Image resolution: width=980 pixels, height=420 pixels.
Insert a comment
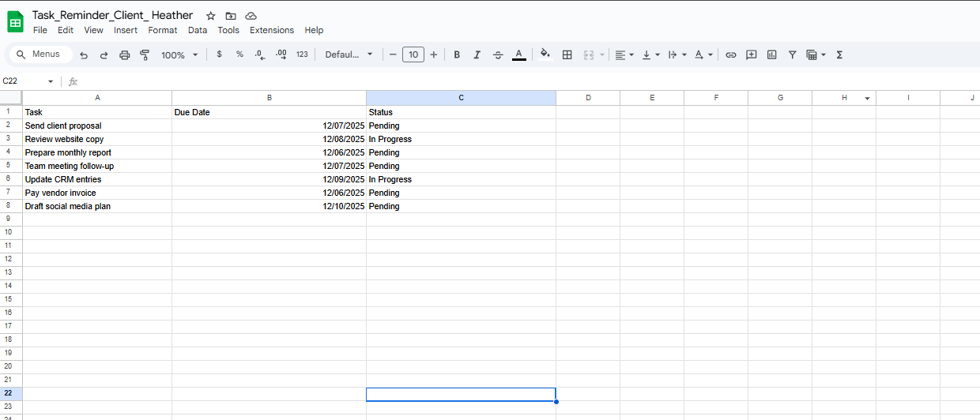752,54
